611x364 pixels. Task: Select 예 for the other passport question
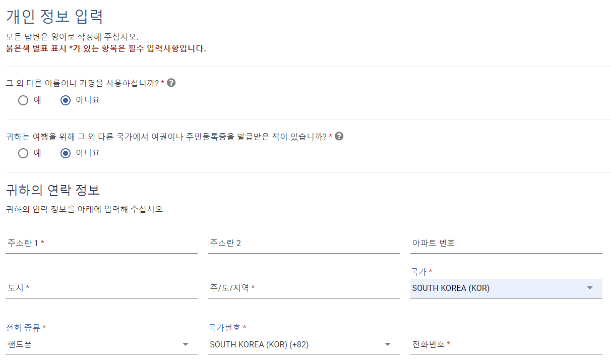pos(23,153)
